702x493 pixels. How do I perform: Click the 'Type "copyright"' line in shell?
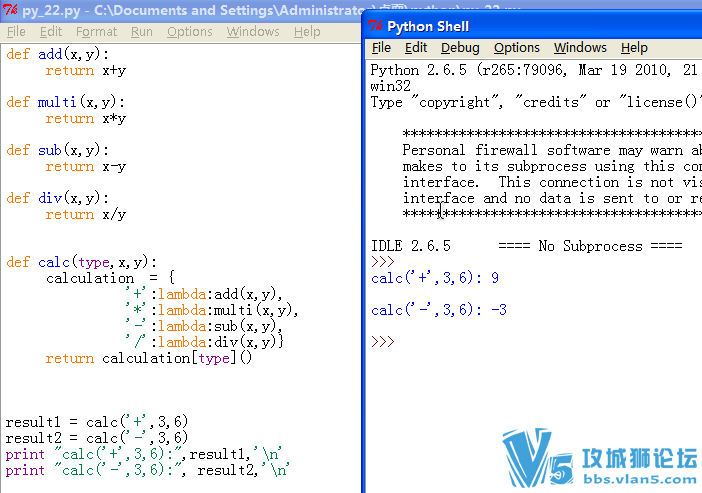point(534,103)
